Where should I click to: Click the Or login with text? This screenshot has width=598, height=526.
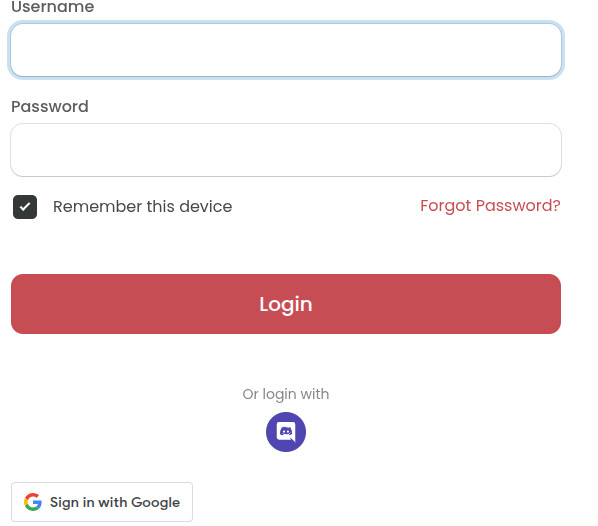pyautogui.click(x=286, y=394)
